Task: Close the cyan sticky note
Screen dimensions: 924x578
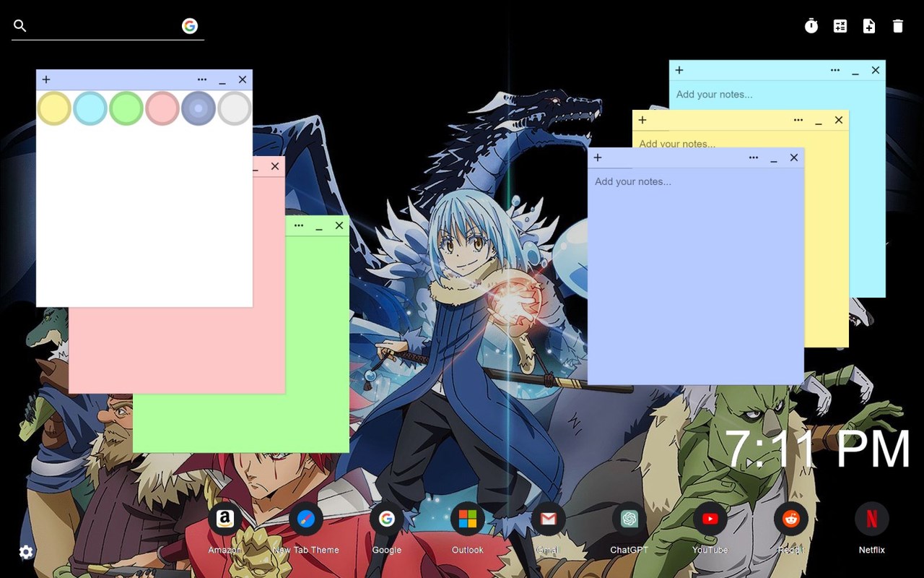Action: (x=876, y=70)
